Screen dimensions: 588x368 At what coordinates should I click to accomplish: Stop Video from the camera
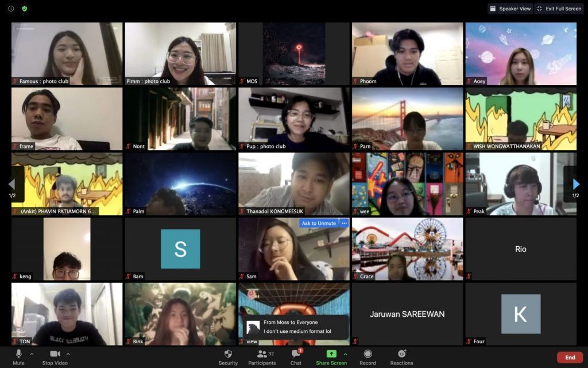coord(55,356)
